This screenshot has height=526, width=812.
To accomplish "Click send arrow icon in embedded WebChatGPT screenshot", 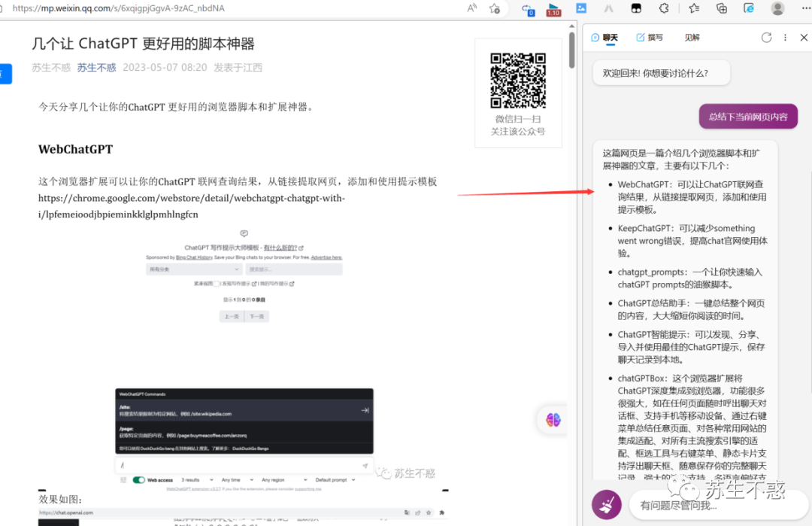I will [x=365, y=465].
